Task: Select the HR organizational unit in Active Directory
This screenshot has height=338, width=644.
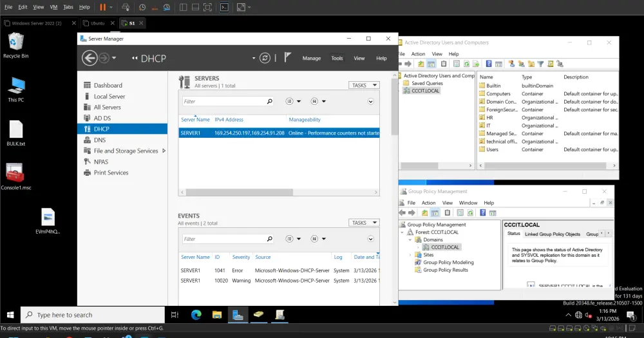Action: click(489, 117)
